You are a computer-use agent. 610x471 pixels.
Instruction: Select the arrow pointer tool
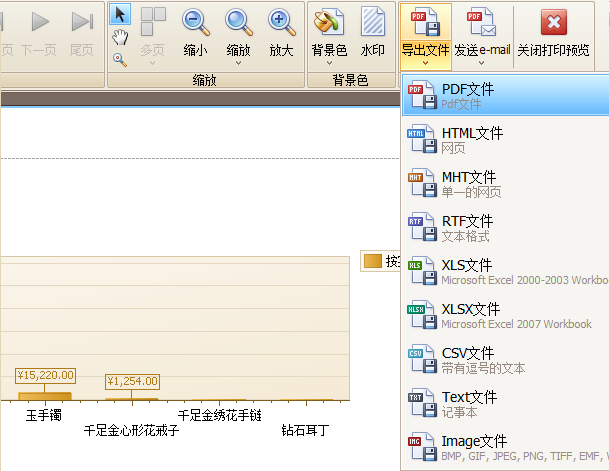(120, 14)
